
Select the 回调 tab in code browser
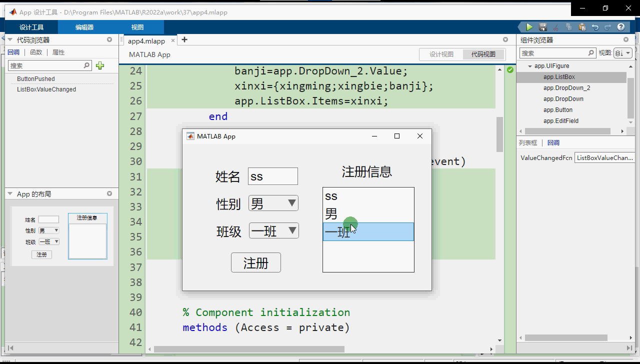13,52
